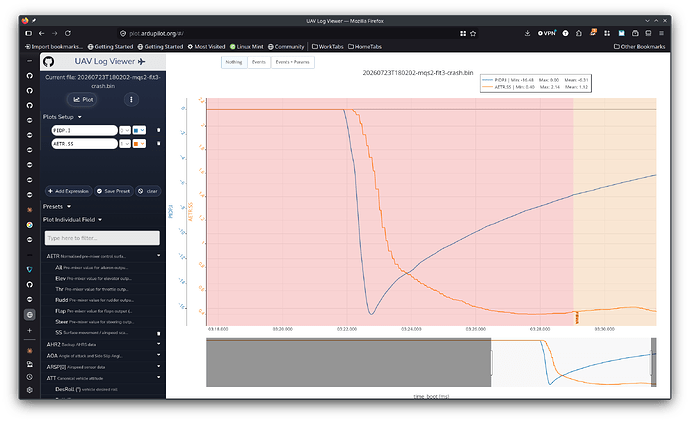
Task: Pick the blue color swatch for PIDP.I
Action: 139,130
